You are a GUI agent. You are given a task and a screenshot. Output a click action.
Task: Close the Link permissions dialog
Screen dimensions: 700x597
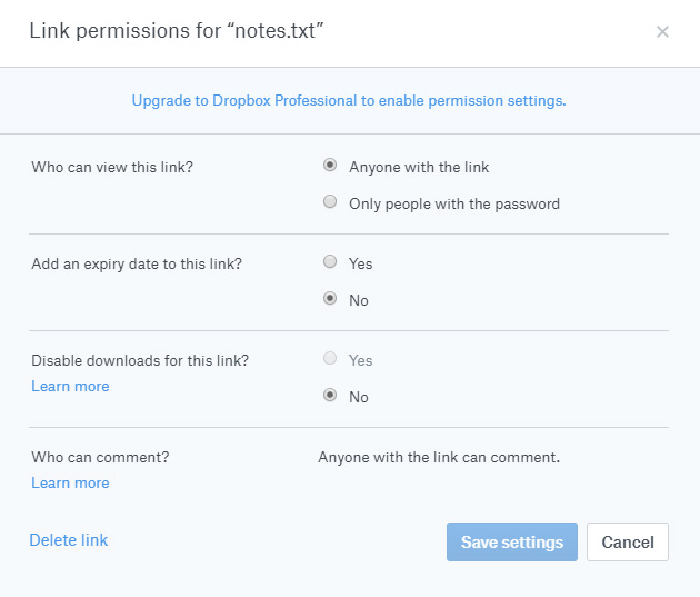pyautogui.click(x=662, y=32)
